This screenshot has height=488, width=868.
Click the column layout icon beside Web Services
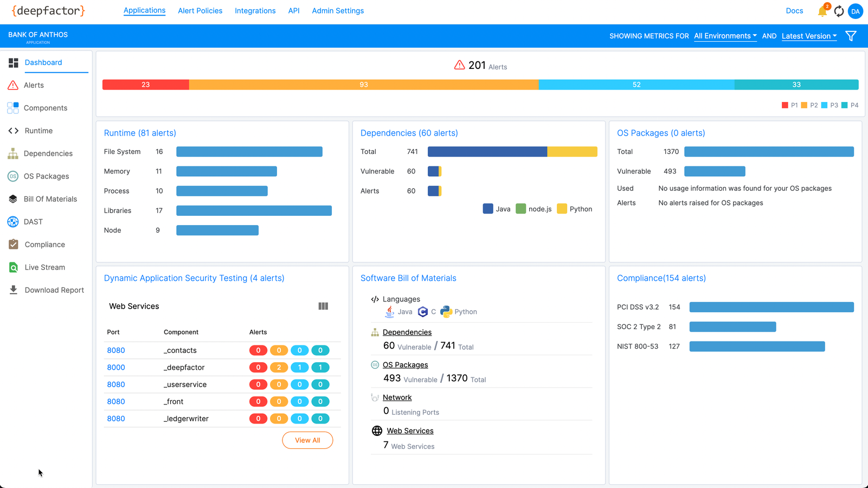(x=323, y=306)
